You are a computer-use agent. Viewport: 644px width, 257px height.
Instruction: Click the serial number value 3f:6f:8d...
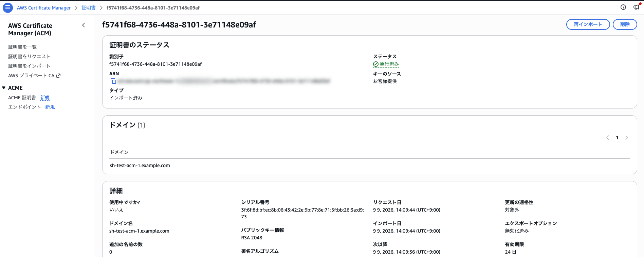tap(302, 213)
